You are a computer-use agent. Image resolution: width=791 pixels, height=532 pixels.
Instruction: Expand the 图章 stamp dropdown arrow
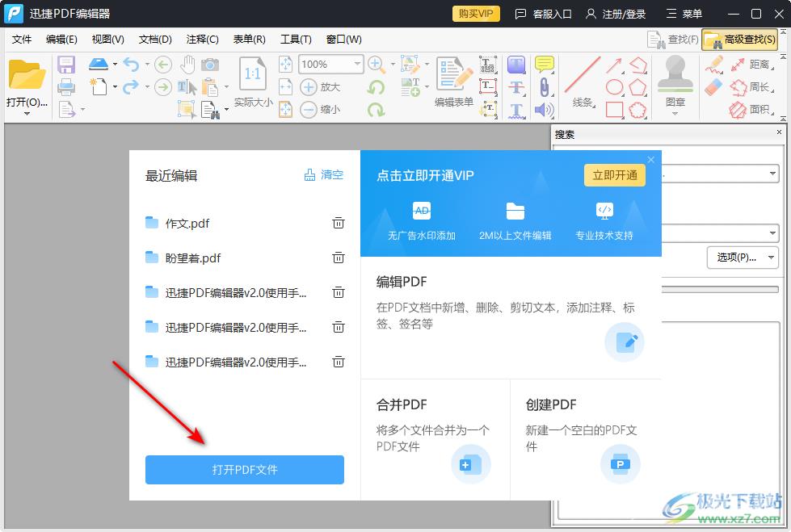(675, 114)
